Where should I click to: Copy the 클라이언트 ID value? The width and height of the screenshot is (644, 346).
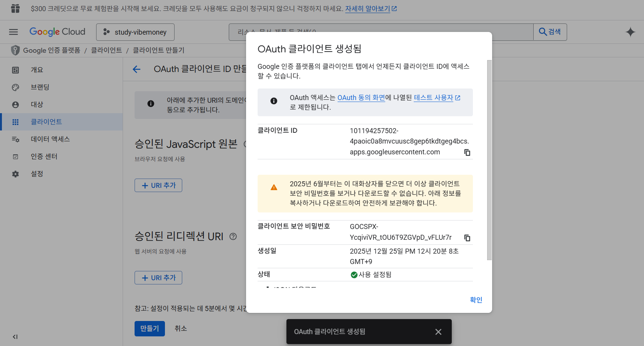click(467, 152)
